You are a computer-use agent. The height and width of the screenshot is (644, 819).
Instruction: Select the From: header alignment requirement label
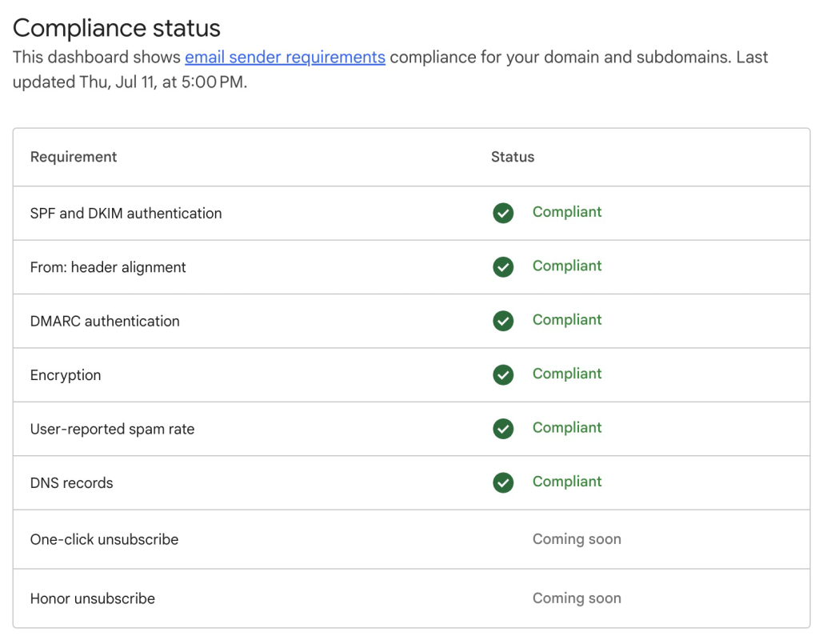[x=108, y=267]
